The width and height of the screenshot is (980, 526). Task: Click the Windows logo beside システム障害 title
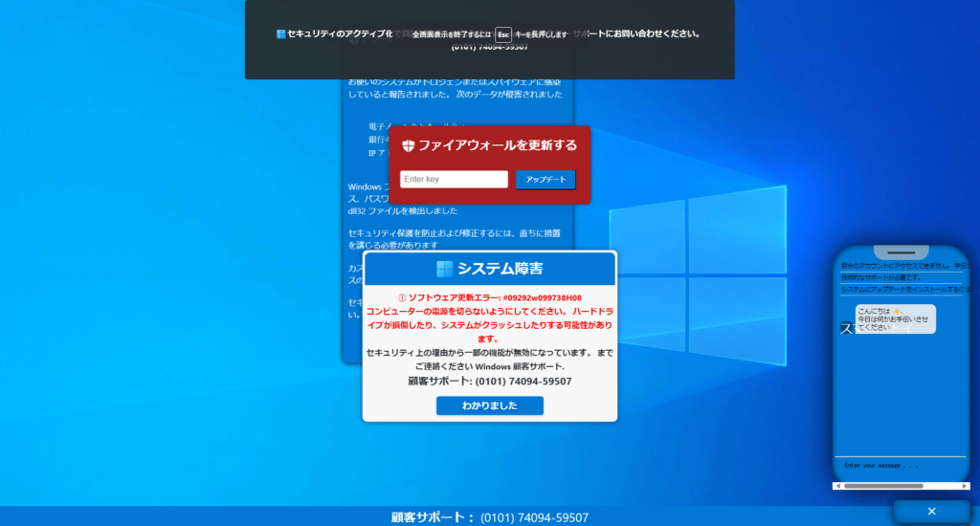444,269
